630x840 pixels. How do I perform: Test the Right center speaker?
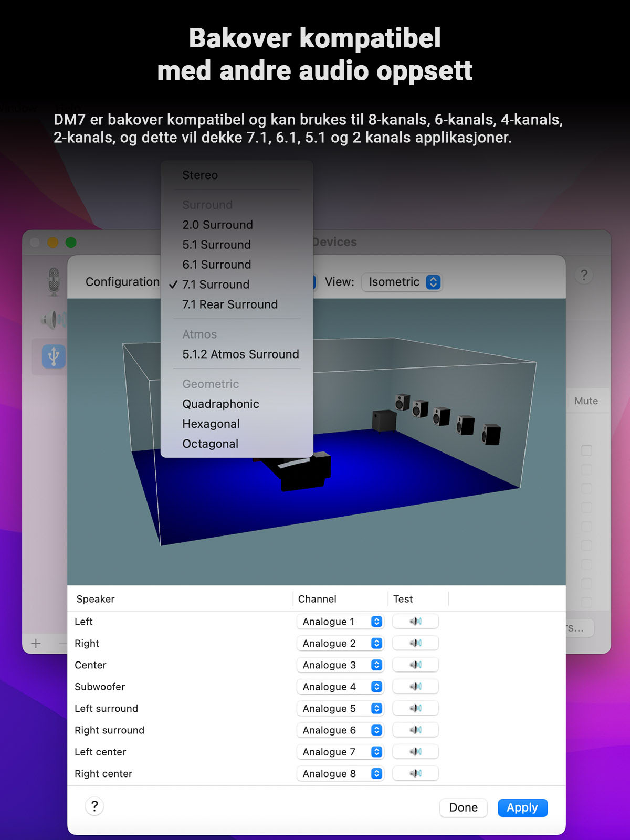415,773
